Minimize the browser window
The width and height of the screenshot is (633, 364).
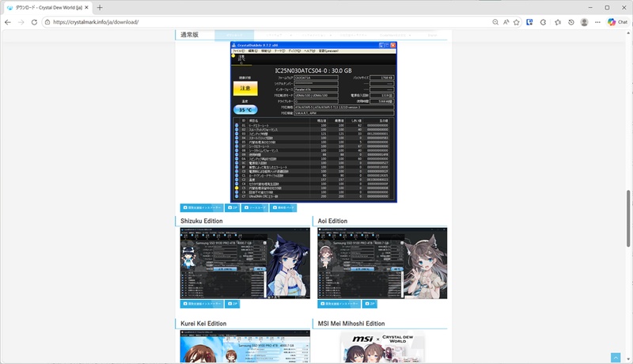[590, 7]
